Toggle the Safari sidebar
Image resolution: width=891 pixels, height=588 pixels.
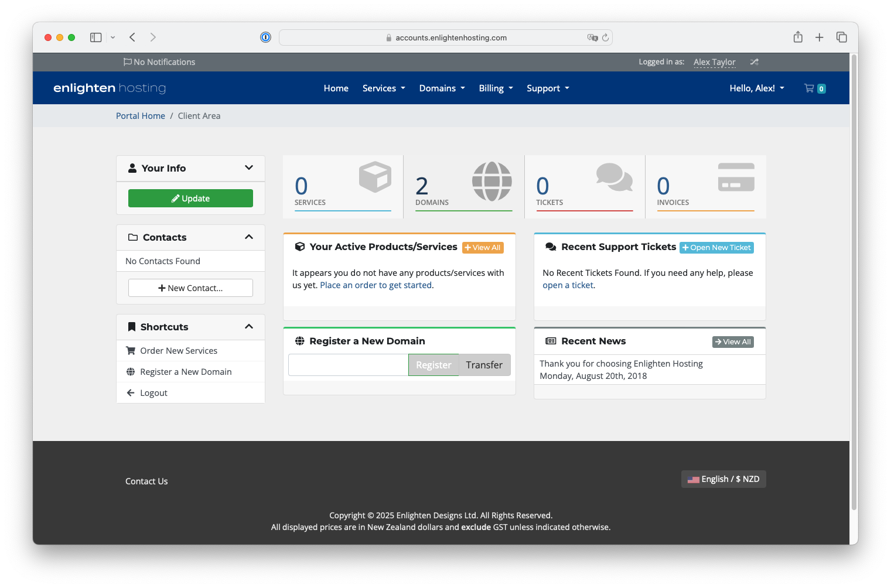(96, 37)
